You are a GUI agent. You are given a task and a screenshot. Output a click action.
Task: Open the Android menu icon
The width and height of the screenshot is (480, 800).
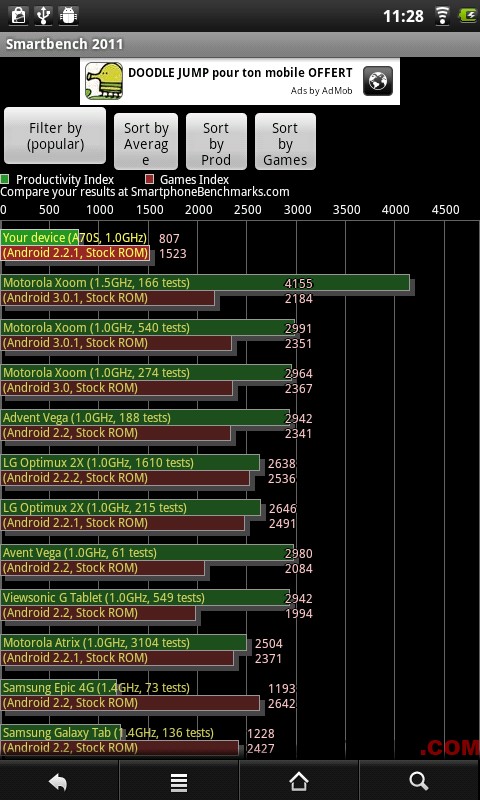point(179,781)
